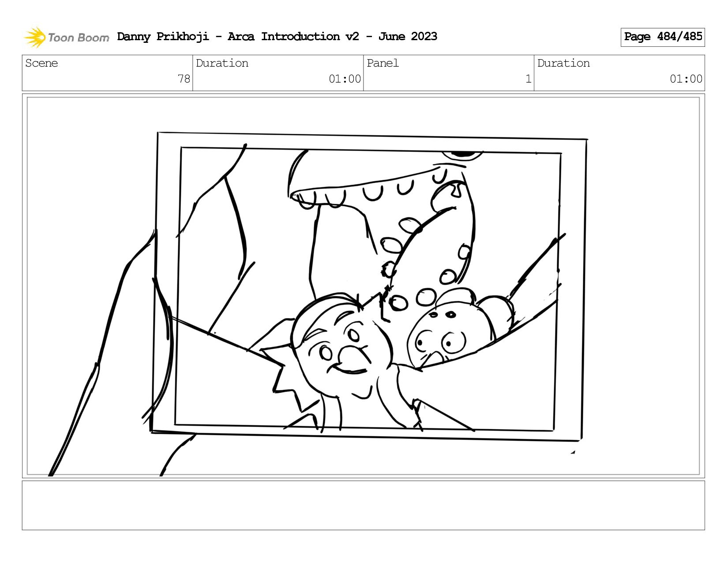Screen dimensions: 728x563
Task: Click the panel number '1'
Action: pyautogui.click(x=528, y=79)
